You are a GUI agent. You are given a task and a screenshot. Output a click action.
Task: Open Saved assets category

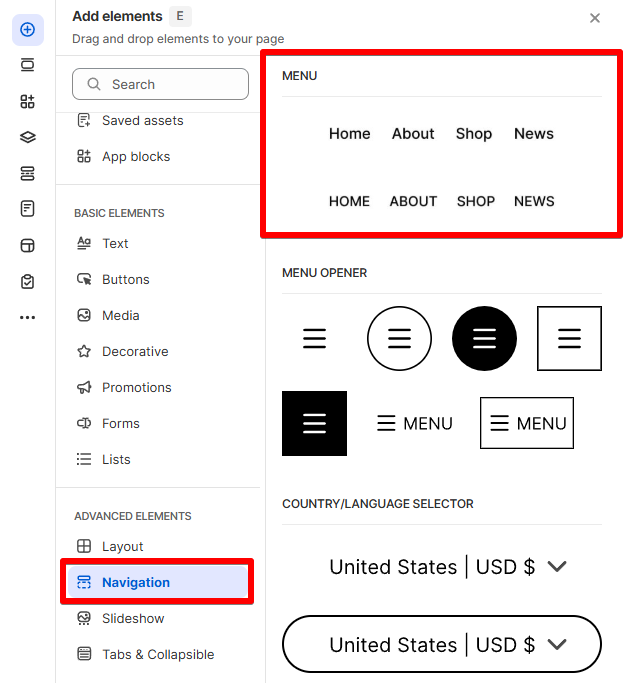coord(130,120)
